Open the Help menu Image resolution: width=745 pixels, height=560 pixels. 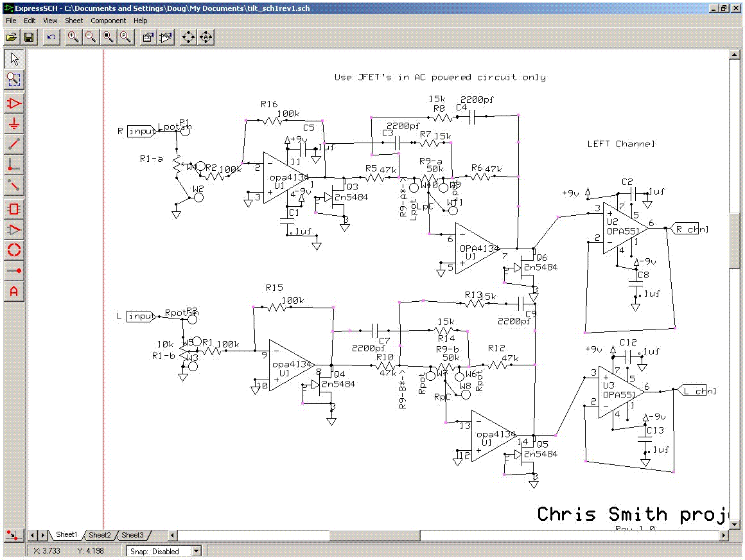[x=140, y=21]
